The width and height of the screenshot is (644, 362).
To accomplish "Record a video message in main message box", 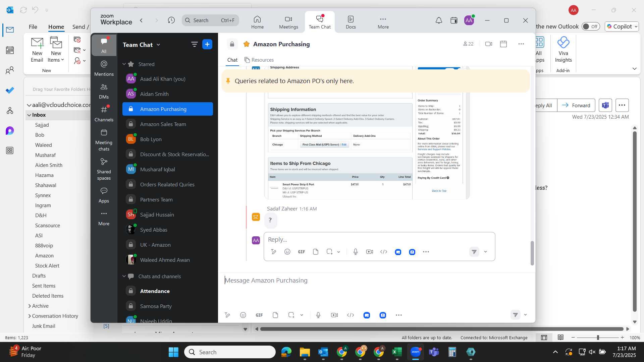I will pyautogui.click(x=334, y=315).
